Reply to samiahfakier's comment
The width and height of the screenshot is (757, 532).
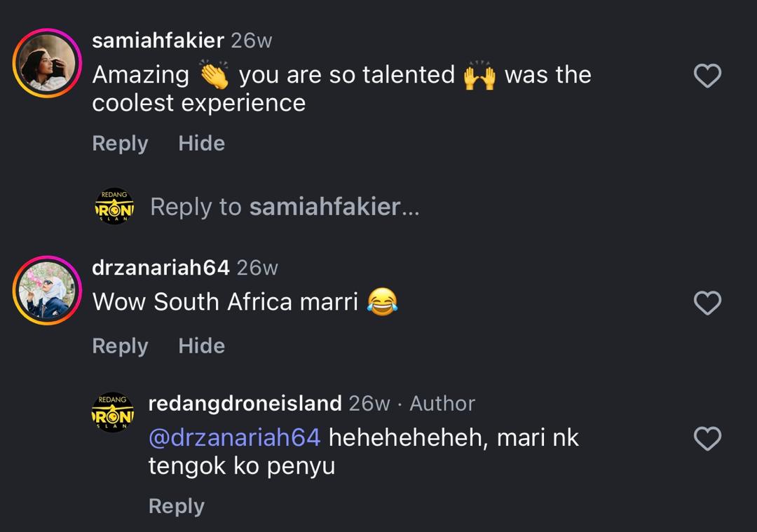click(120, 144)
